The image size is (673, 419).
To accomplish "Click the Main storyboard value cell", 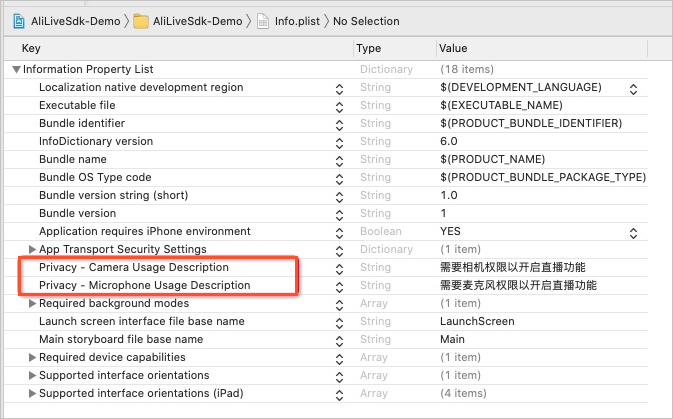I will tap(452, 339).
